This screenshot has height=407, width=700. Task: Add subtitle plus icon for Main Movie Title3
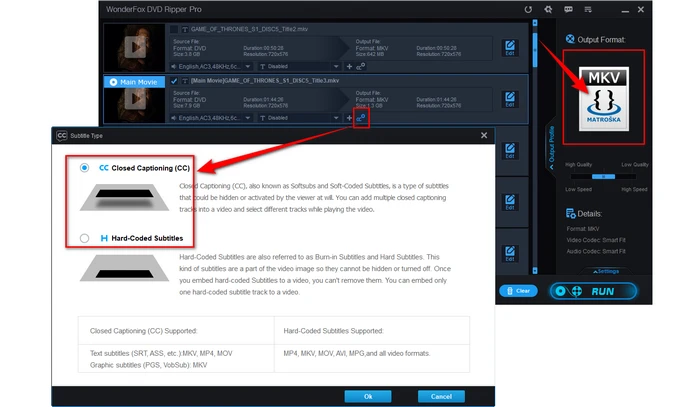click(x=349, y=118)
